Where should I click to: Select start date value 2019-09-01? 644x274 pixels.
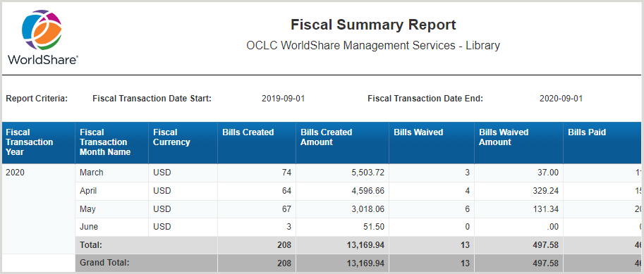(283, 99)
